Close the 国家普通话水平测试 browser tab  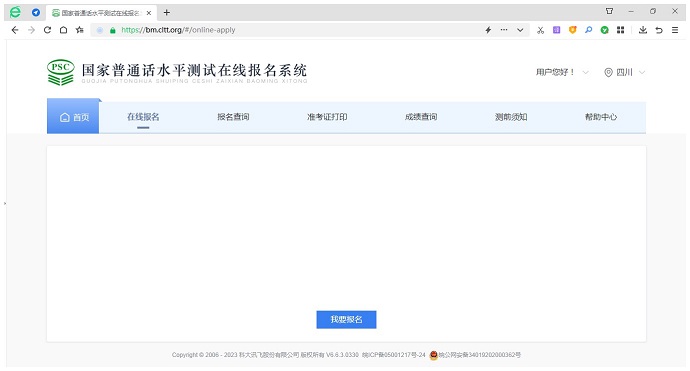pos(149,13)
